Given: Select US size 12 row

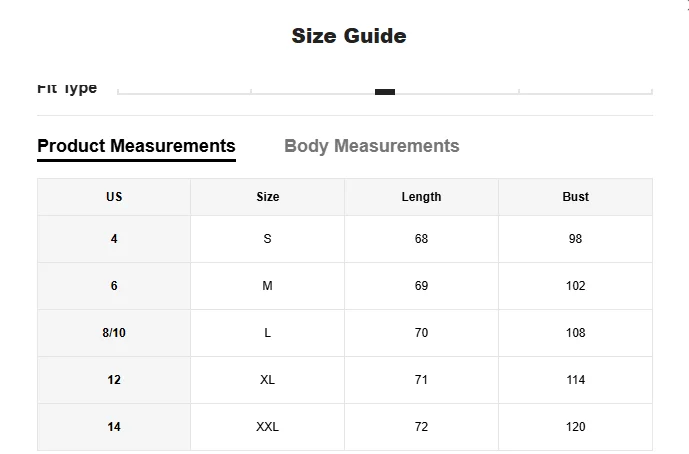Looking at the screenshot, I should click(x=114, y=380).
